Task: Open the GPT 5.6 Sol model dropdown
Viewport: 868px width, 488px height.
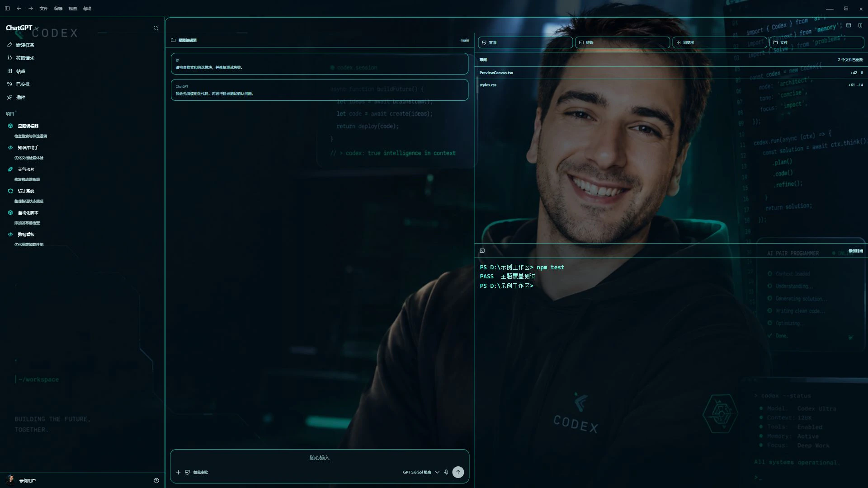Action: (x=421, y=472)
